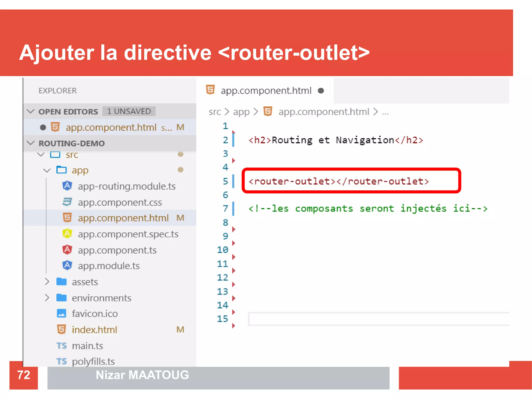Collapse the app folder chevron
The height and width of the screenshot is (399, 532).
pyautogui.click(x=47, y=170)
